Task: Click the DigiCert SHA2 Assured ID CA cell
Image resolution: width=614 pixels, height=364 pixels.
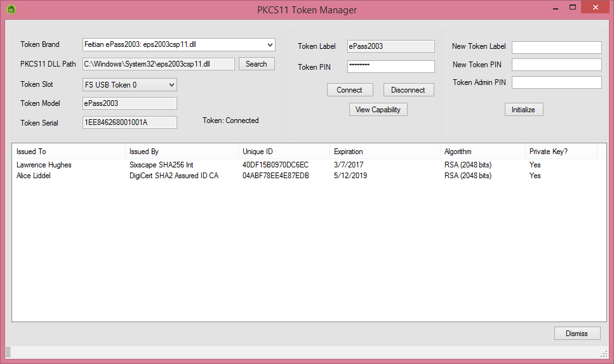Action: click(174, 176)
